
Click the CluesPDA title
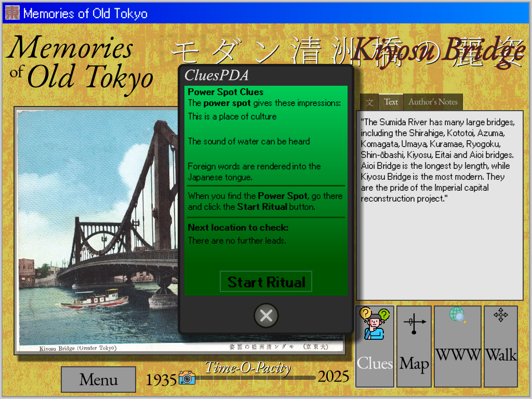click(x=217, y=75)
